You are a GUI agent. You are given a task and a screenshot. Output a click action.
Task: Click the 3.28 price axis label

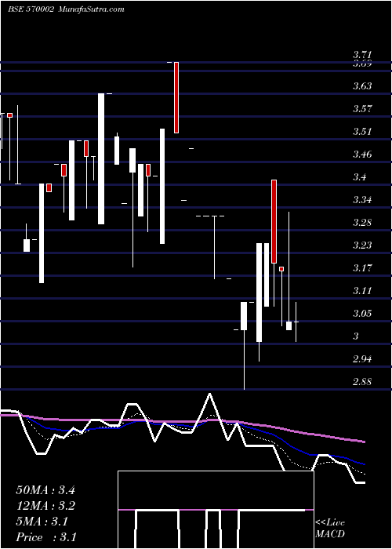click(362, 222)
